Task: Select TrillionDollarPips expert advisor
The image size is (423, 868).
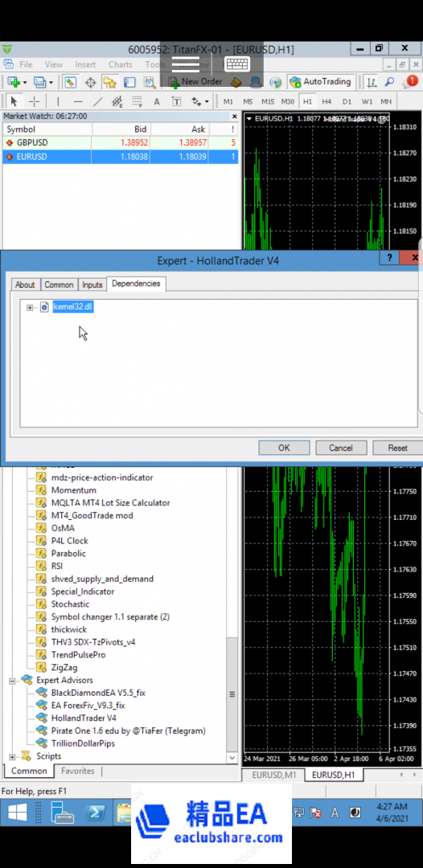Action: tap(83, 743)
